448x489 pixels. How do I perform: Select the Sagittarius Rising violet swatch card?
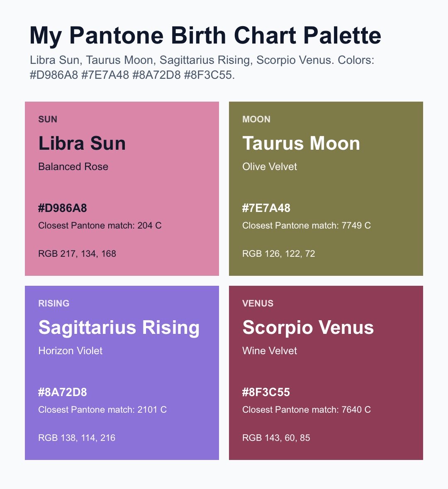[122, 373]
